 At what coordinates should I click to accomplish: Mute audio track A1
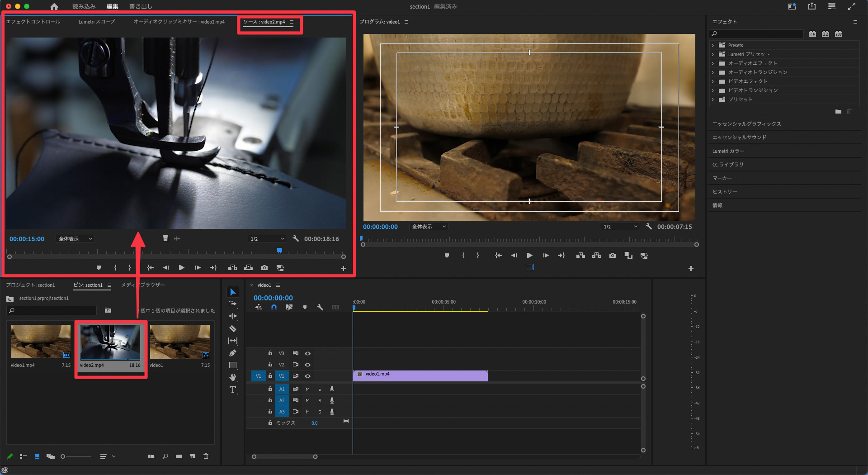[307, 389]
